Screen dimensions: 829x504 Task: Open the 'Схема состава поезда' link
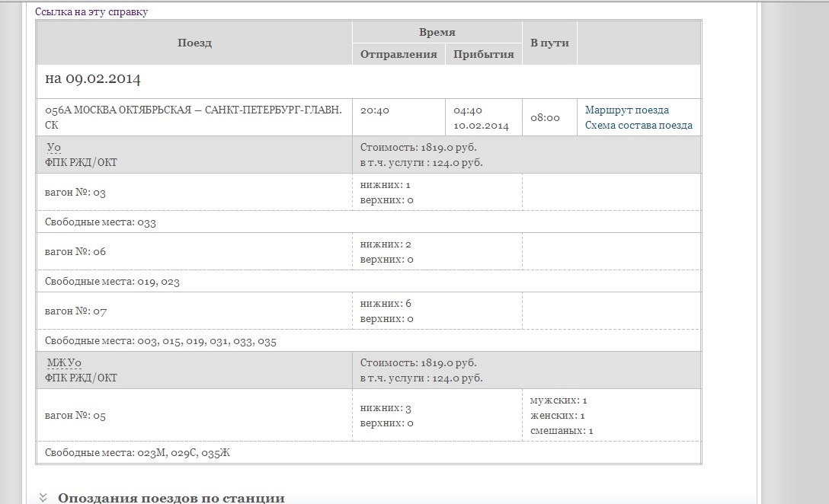click(639, 126)
